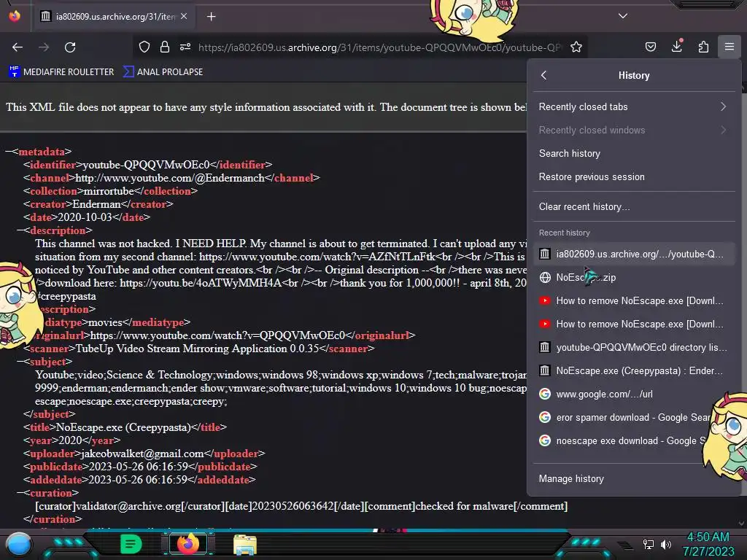Viewport: 747px width, 560px height.
Task: Collapse the metadata XML root node
Action: click(x=8, y=152)
